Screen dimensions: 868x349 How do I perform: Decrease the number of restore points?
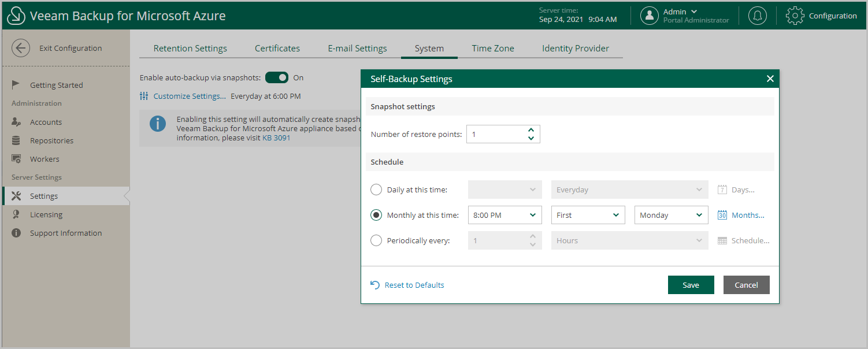[531, 139]
